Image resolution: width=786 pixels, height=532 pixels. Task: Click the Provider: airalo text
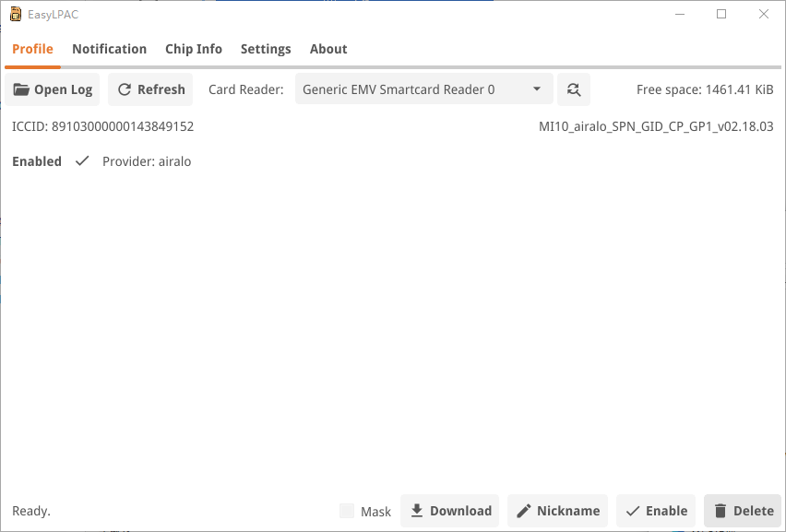147,161
